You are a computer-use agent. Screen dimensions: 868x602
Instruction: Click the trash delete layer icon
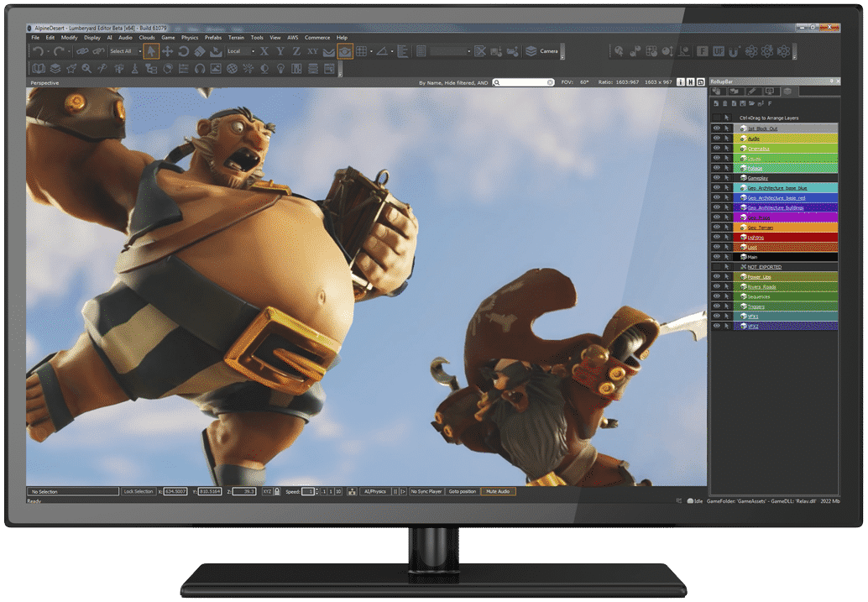725,103
